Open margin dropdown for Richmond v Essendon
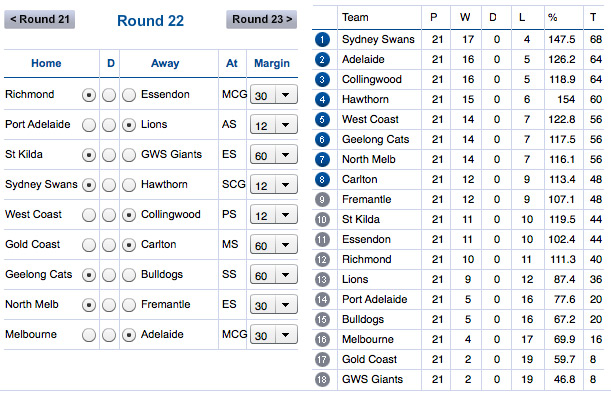The height and width of the screenshot is (395, 611). click(x=274, y=95)
